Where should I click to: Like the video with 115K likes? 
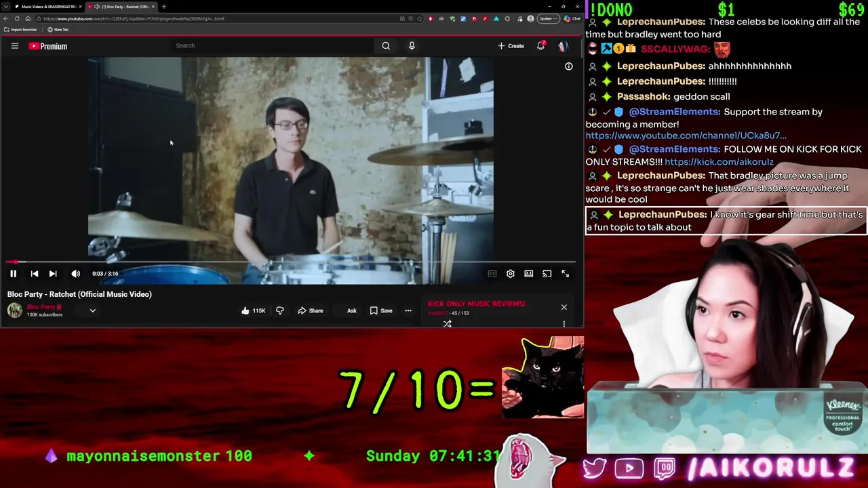coord(254,310)
